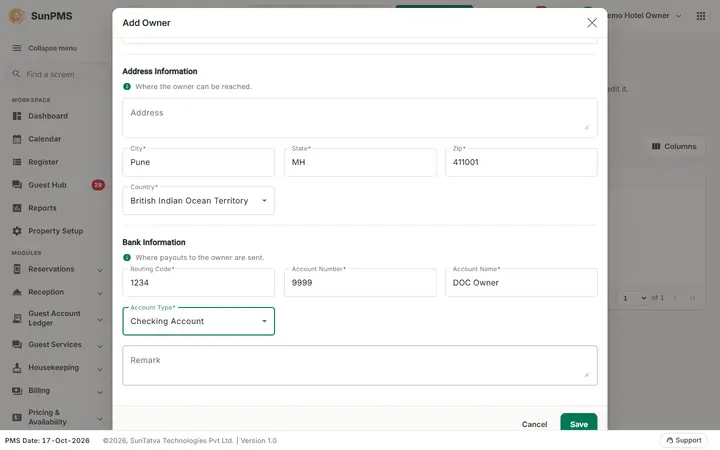Click the Remark text area
Viewport: 720px width, 450px height.
tap(360, 366)
